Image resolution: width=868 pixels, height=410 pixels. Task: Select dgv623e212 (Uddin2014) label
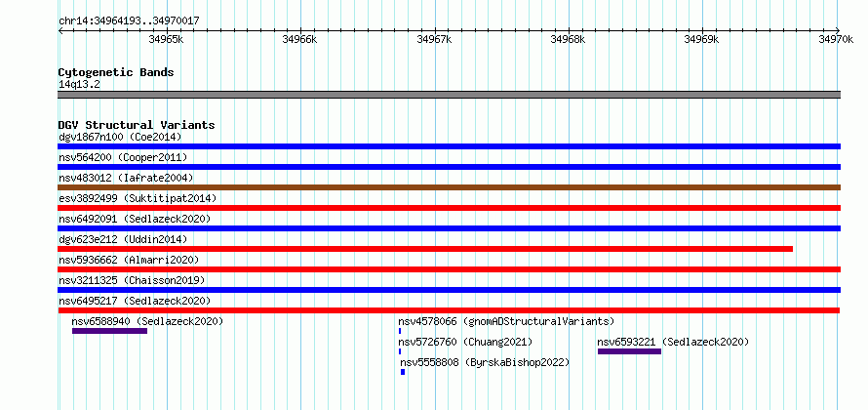pyautogui.click(x=123, y=239)
